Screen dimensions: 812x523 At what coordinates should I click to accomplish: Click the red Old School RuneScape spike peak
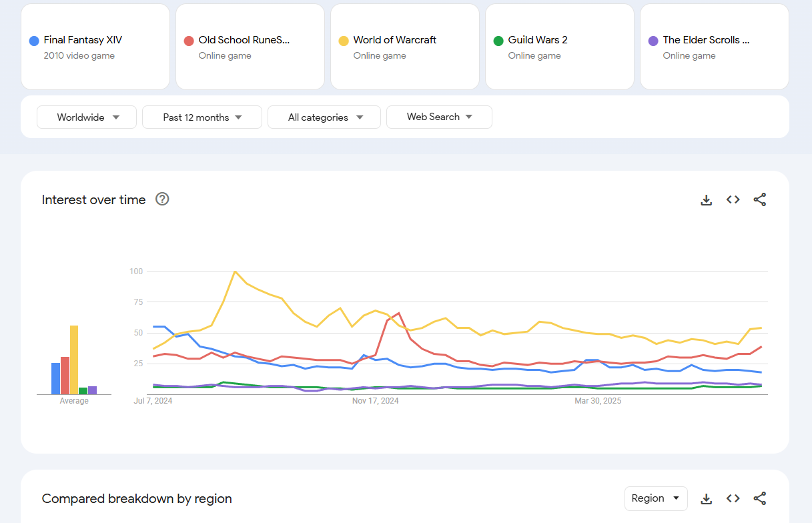(398, 313)
